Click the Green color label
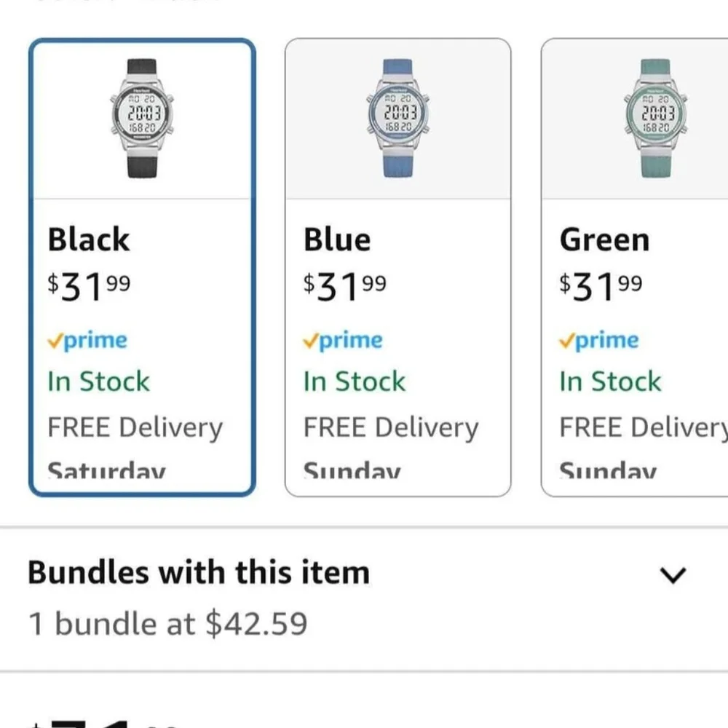This screenshot has width=728, height=728. [604, 240]
